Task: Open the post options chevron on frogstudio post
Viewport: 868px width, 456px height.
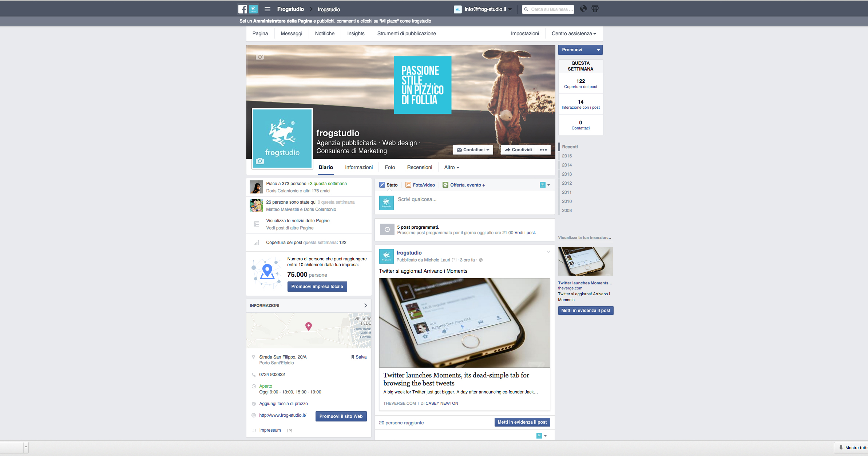Action: coord(548,252)
